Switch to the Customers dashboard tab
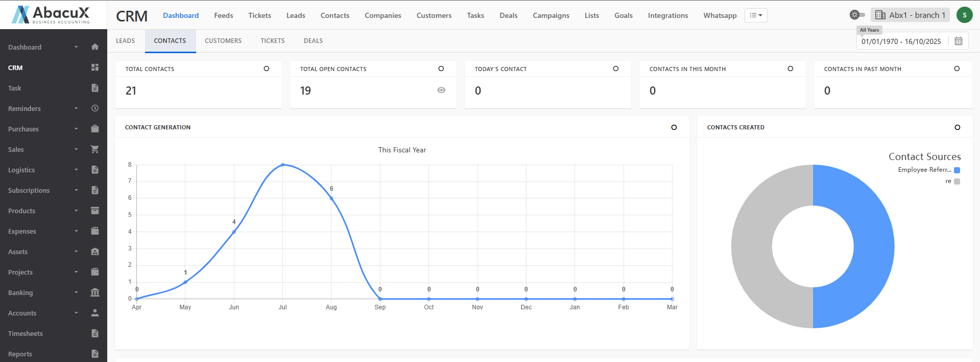 (x=223, y=41)
